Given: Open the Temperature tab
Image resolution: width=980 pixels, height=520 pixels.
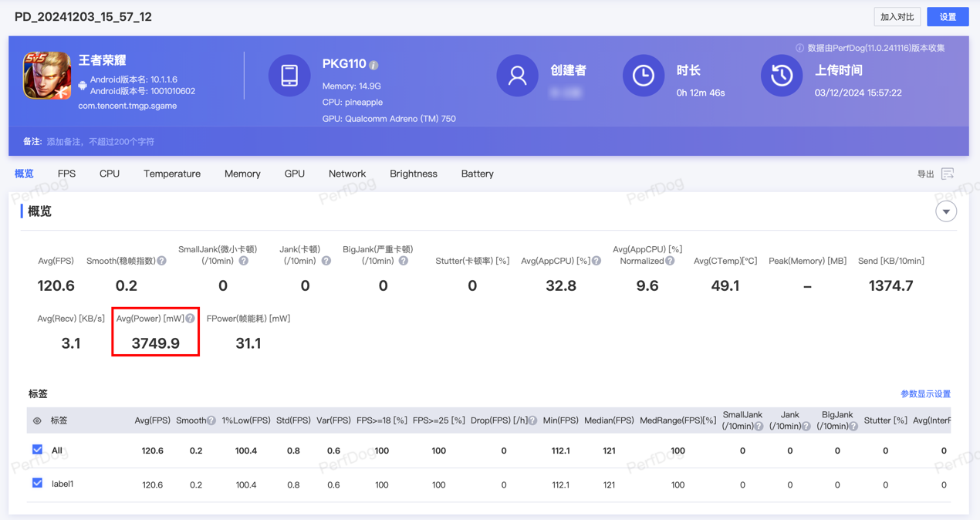Looking at the screenshot, I should pyautogui.click(x=171, y=174).
